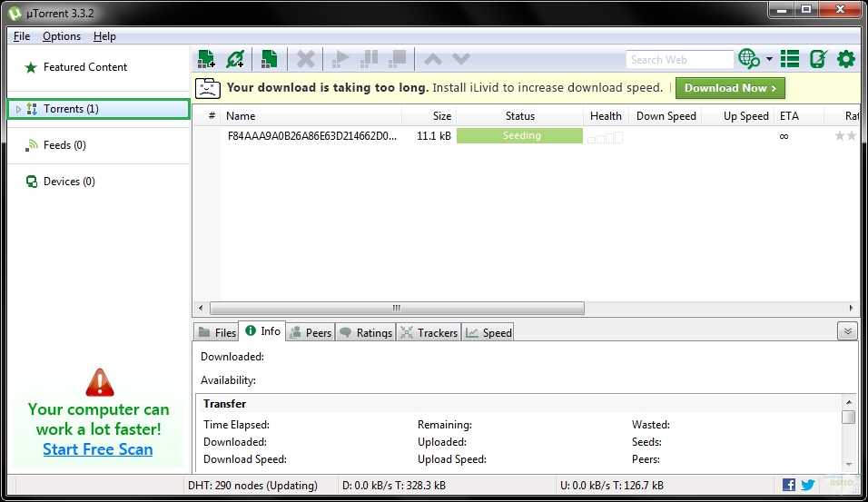Select Featured Content in sidebar
The width and height of the screenshot is (868, 502).
click(x=85, y=67)
